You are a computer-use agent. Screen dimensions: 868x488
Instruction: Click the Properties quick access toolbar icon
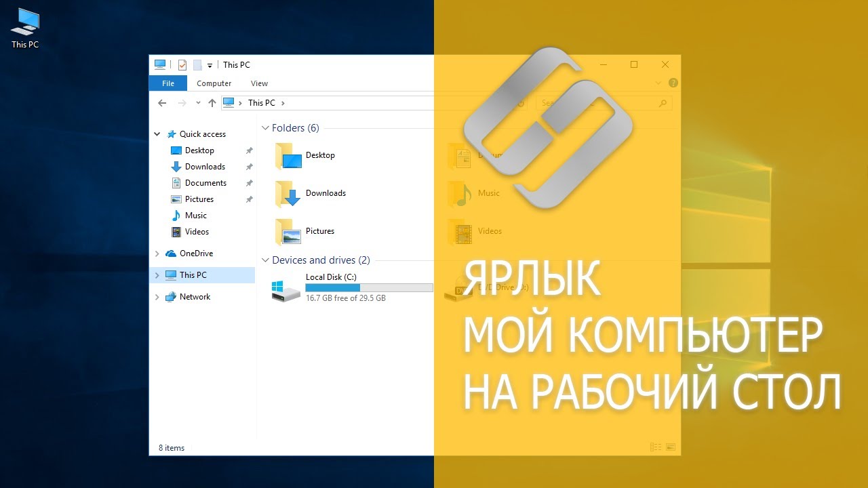point(182,65)
